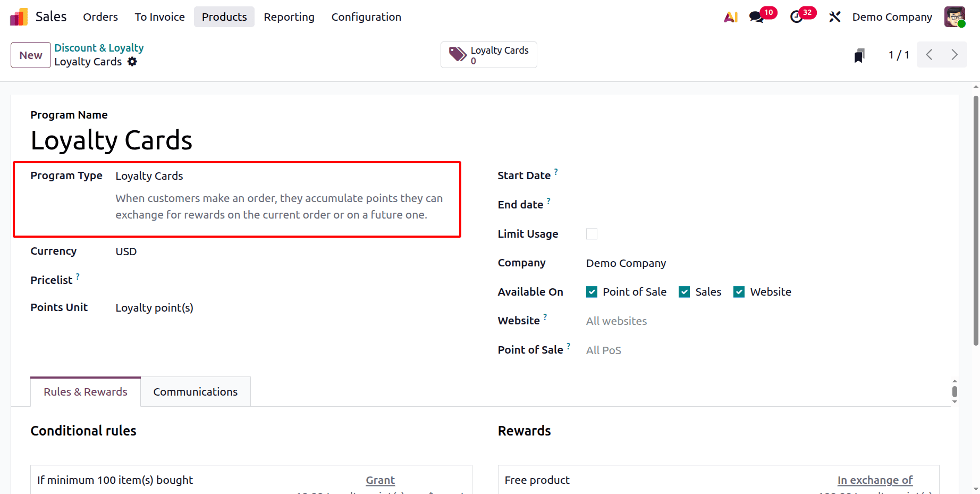
Task: Switch to the Communications tab
Action: click(x=195, y=391)
